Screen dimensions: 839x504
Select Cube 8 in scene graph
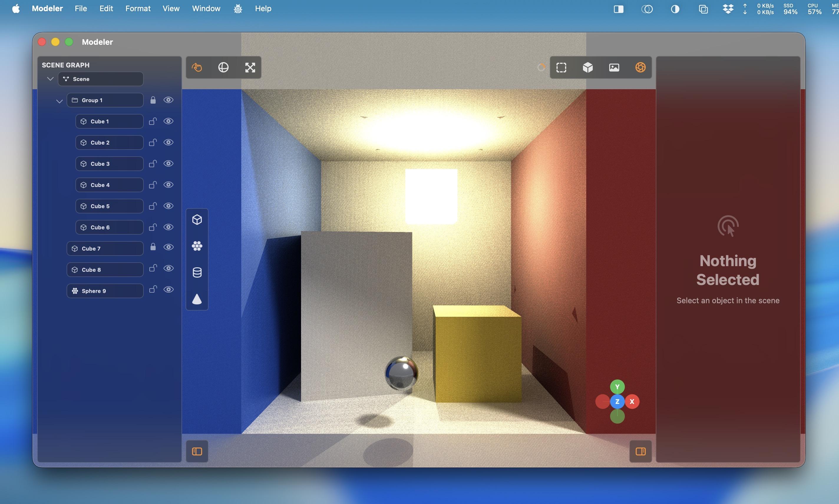coord(105,270)
